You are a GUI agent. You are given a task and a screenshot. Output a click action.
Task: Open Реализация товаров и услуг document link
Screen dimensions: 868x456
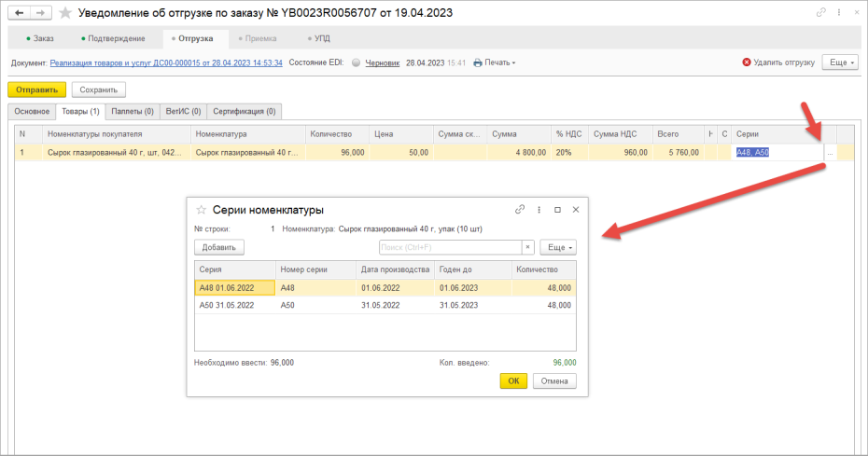coord(166,63)
